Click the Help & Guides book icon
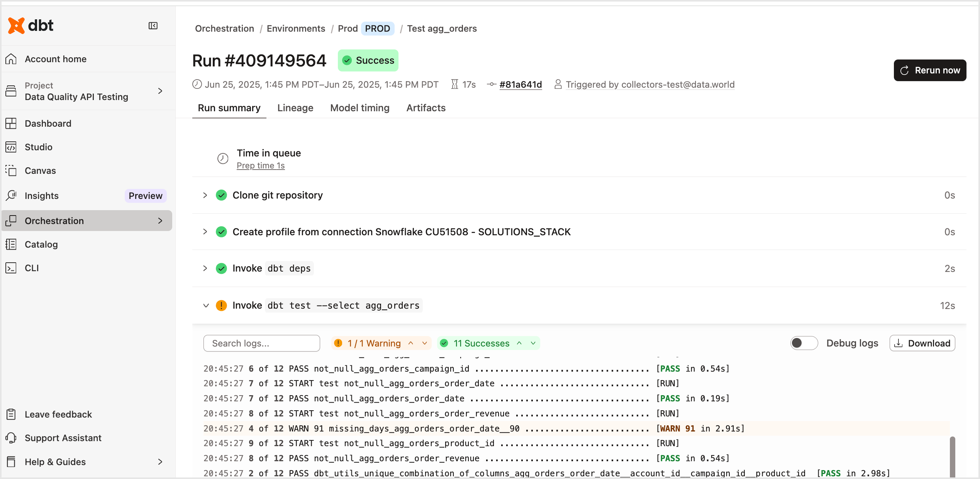Screen dimensions: 980x479 click(x=11, y=462)
